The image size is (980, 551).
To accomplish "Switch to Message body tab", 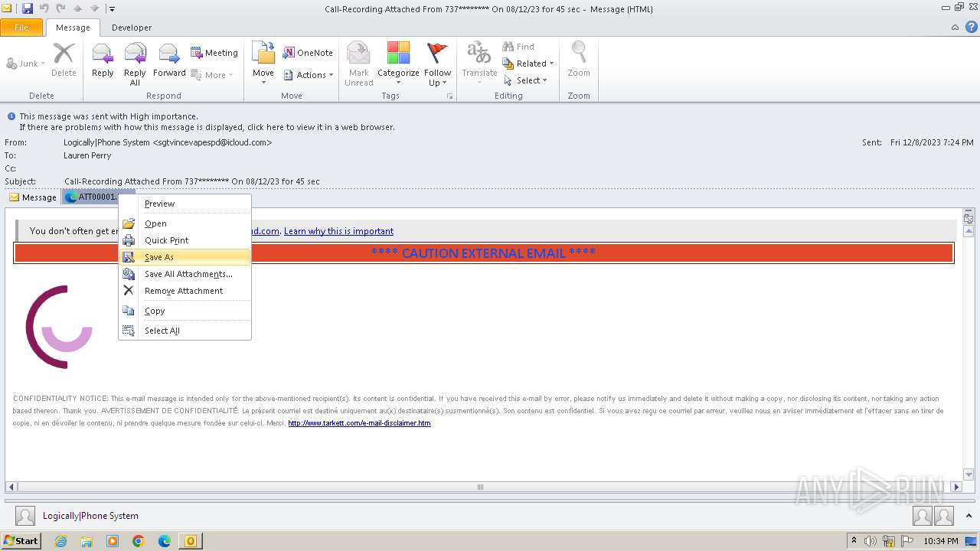I will coord(33,197).
